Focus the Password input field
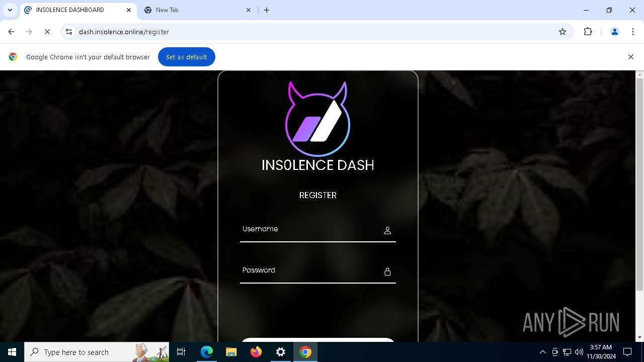This screenshot has width=644, height=362. point(317,271)
